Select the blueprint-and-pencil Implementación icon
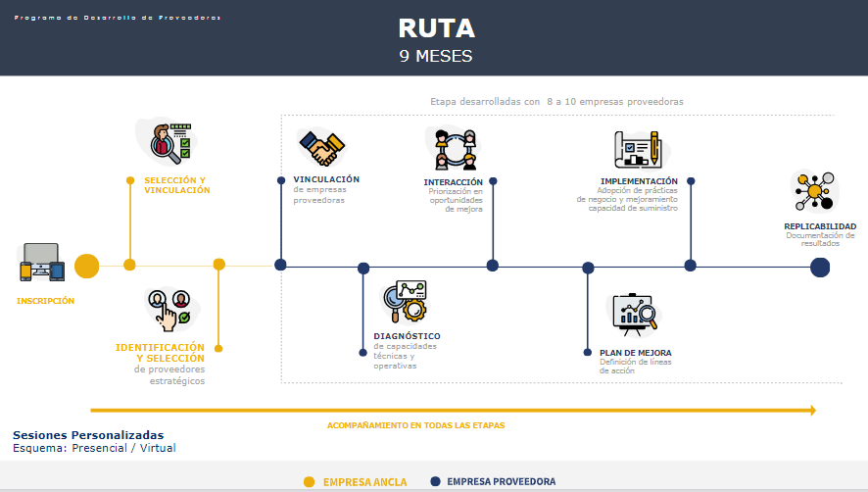 (637, 150)
